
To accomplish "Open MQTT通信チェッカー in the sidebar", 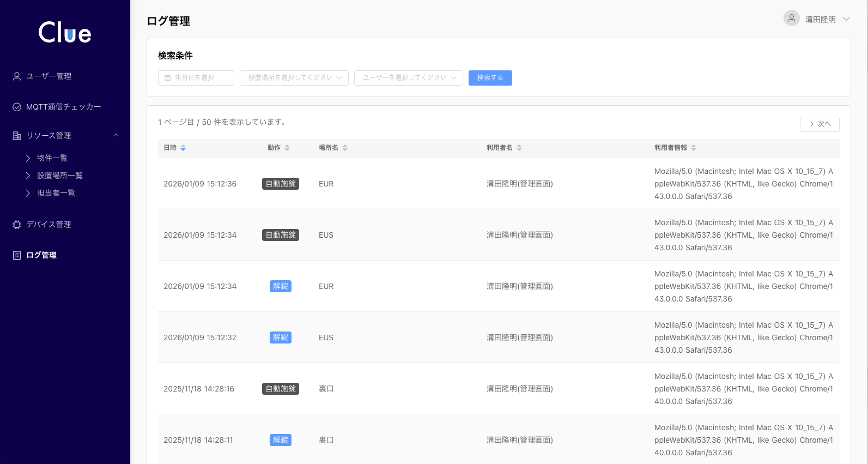I will 63,107.
